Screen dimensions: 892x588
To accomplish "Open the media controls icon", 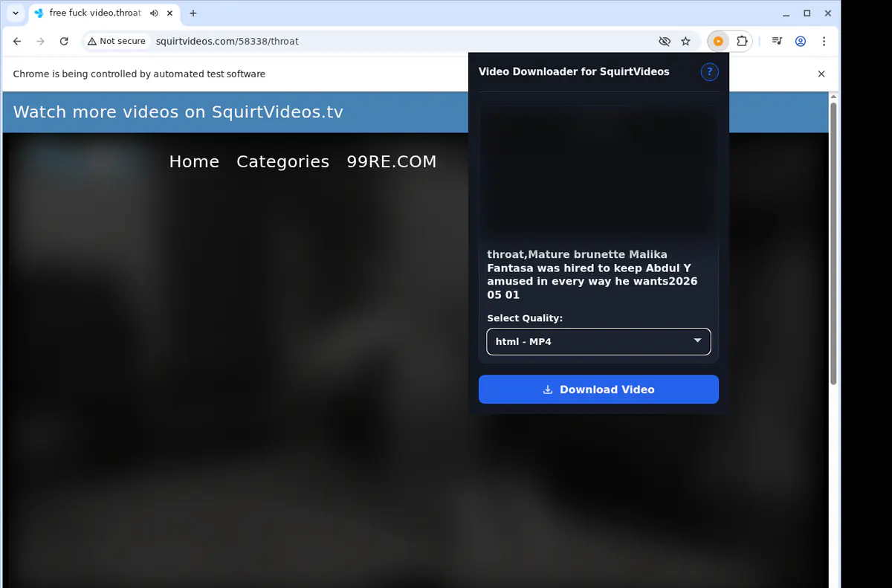I will 777,42.
